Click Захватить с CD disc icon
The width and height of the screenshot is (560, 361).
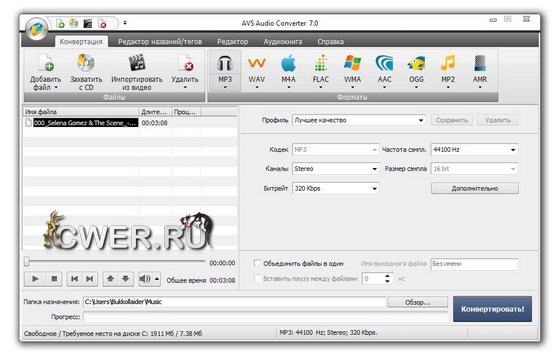(86, 63)
